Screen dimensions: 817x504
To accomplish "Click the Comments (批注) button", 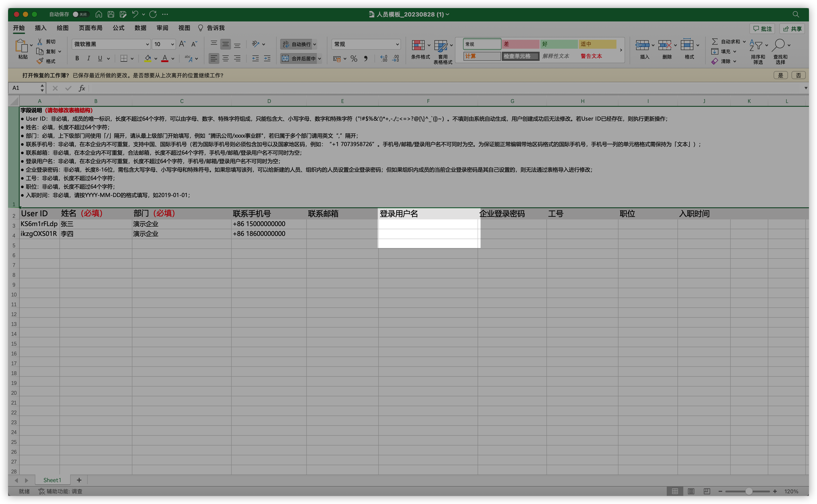I will [762, 29].
